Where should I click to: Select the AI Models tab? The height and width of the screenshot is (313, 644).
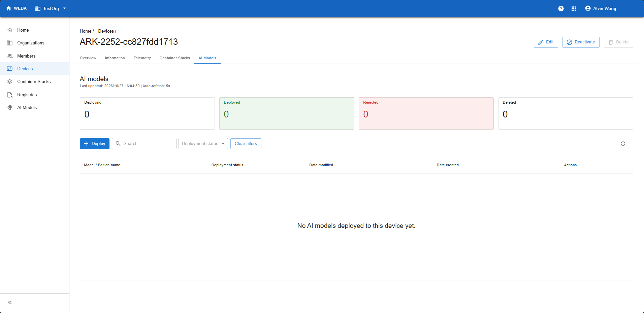coord(207,58)
